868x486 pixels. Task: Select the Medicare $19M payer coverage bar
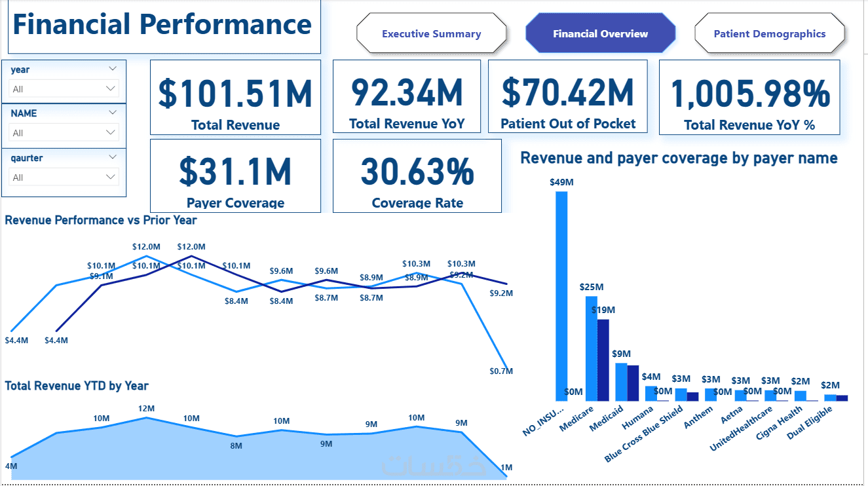[x=603, y=360]
